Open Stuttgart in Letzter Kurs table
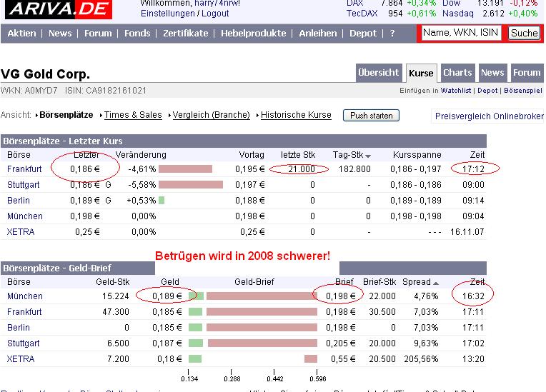Screen dimensions: 546x392 point(24,185)
